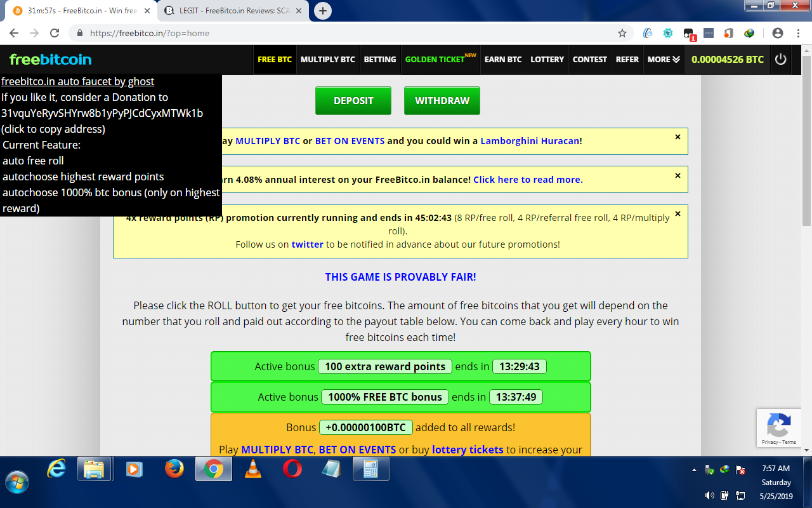Open the FREE BTC menu item

275,59
